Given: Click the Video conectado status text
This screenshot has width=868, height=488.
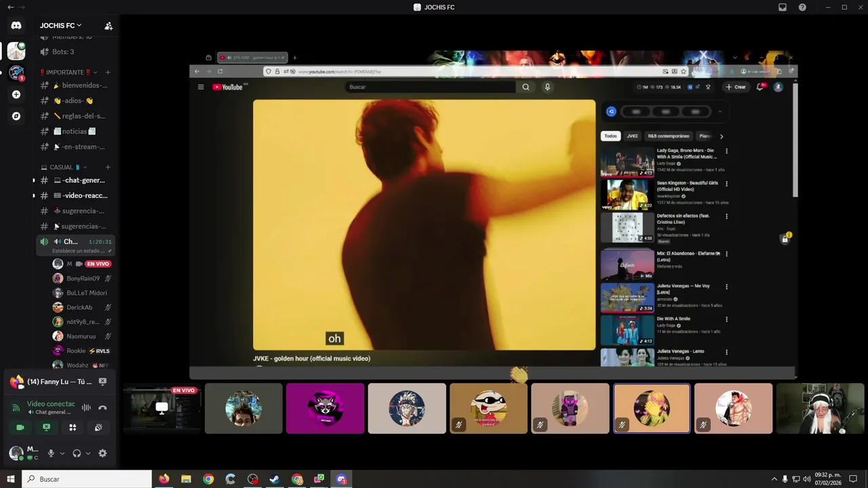Looking at the screenshot, I should coord(51,404).
